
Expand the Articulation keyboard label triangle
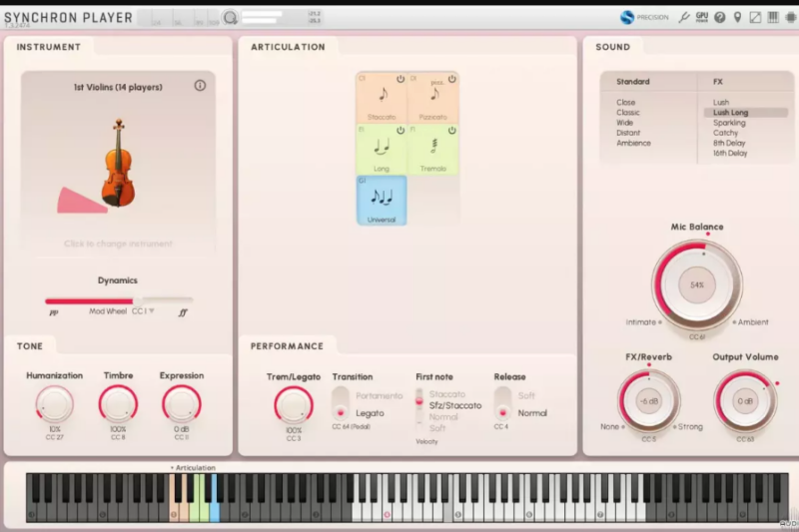[x=172, y=467]
